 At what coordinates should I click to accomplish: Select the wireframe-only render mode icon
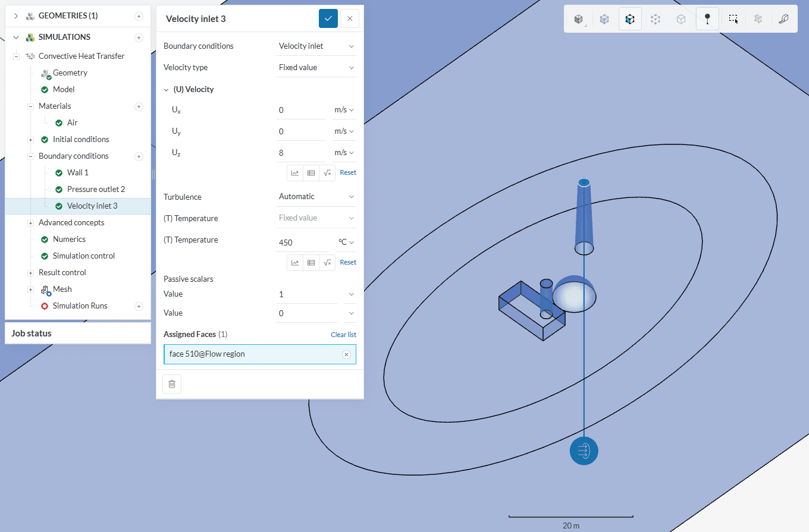pos(656,20)
